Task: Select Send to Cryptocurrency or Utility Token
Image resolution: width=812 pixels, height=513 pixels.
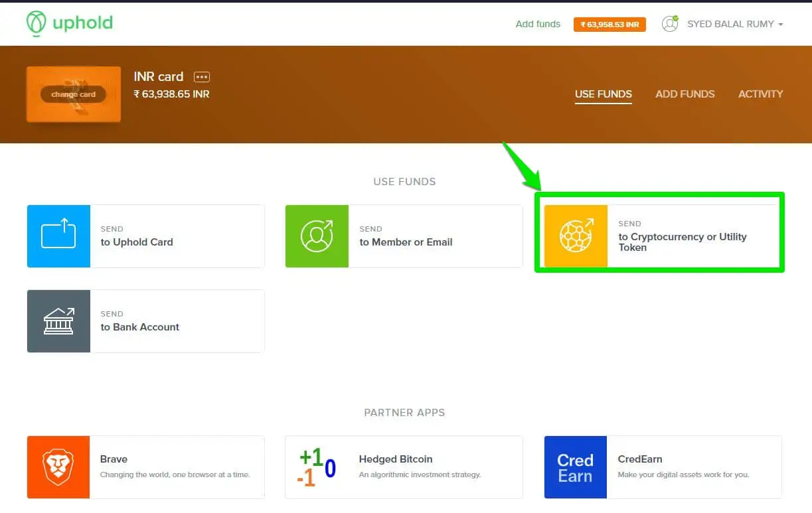Action: pos(663,236)
